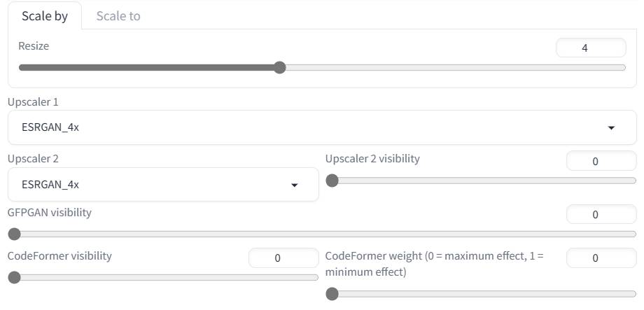Expand the Upscaler 2 dropdown arrow

(x=294, y=185)
